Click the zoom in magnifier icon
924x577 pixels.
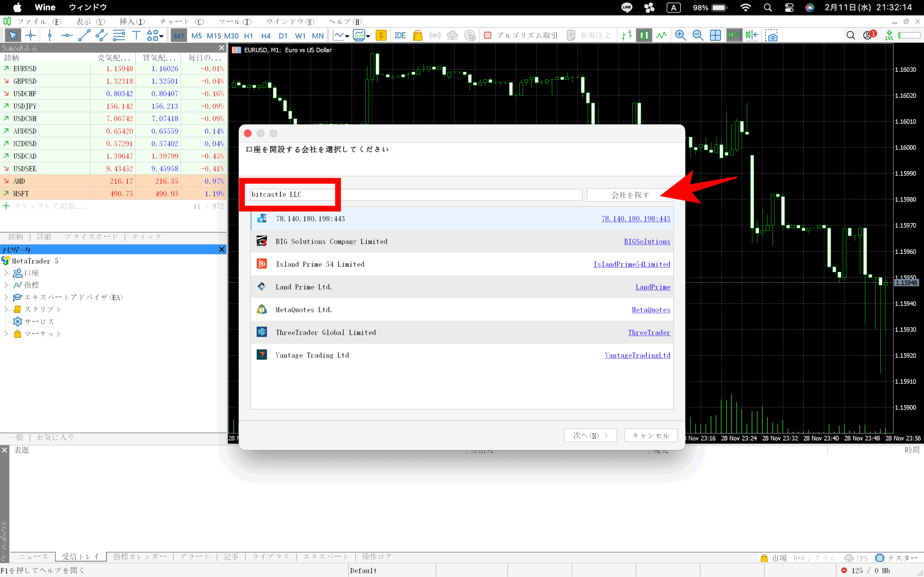pyautogui.click(x=680, y=35)
